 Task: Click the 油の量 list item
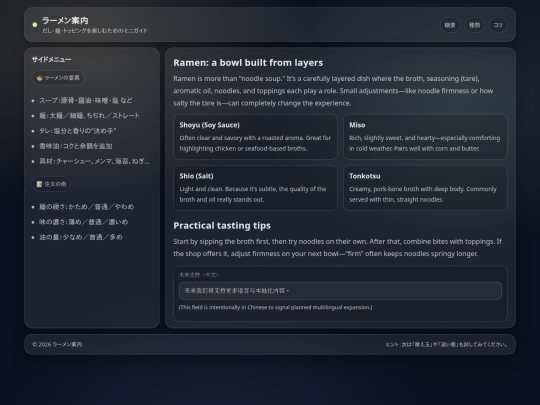(x=81, y=237)
